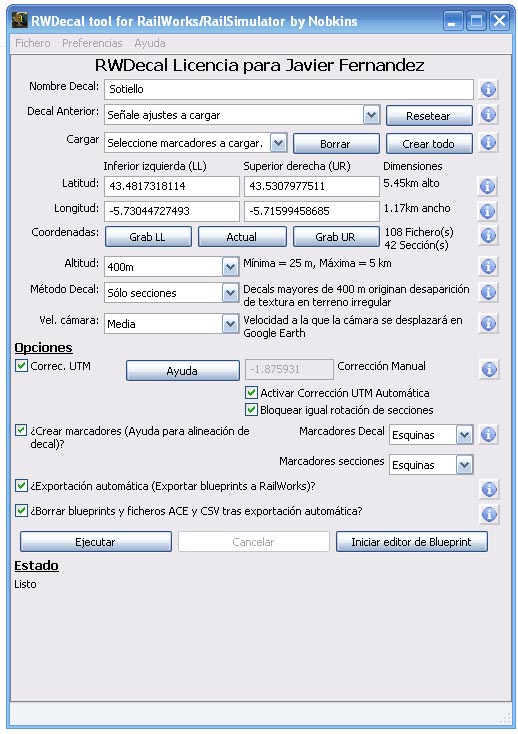Click the Nombre Decal text field
Image resolution: width=518 pixels, height=734 pixels.
[289, 89]
